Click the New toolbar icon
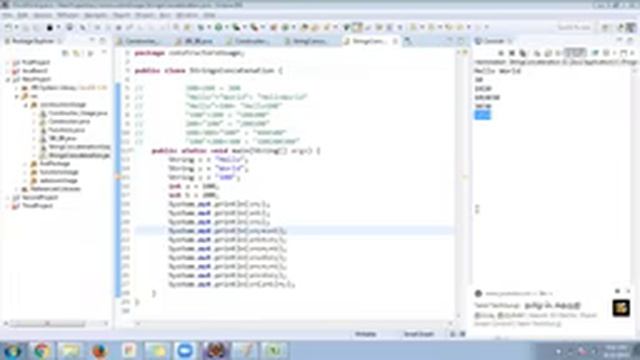This screenshot has width=640, height=360. (x=9, y=27)
